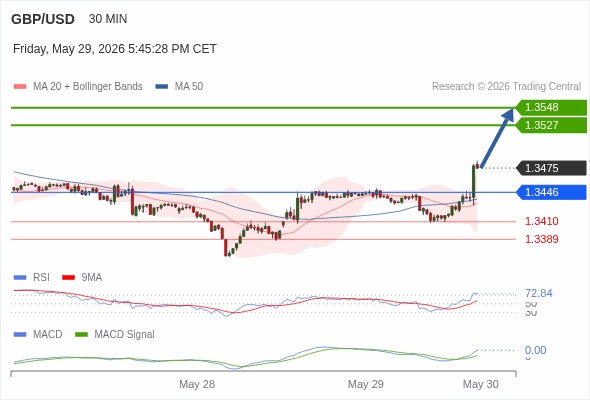Click the MACD Signal legend label

pyautogui.click(x=125, y=335)
